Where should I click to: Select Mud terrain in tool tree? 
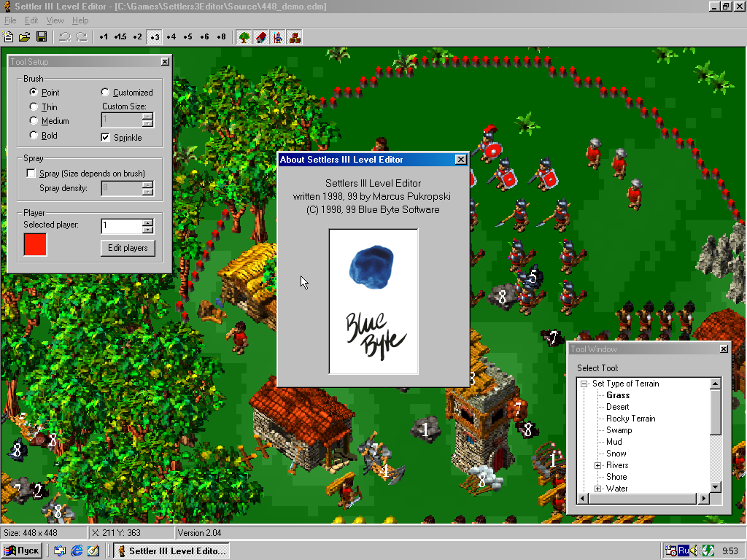coord(614,442)
